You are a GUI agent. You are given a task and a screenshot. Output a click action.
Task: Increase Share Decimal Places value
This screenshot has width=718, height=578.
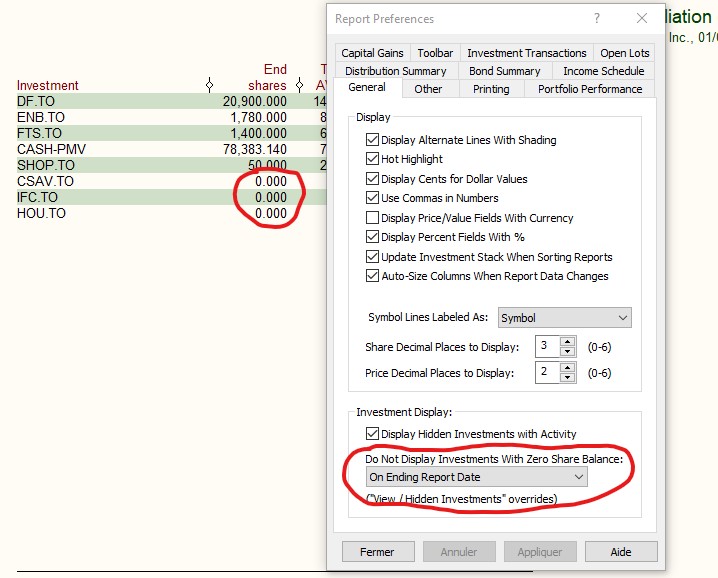[x=567, y=342]
